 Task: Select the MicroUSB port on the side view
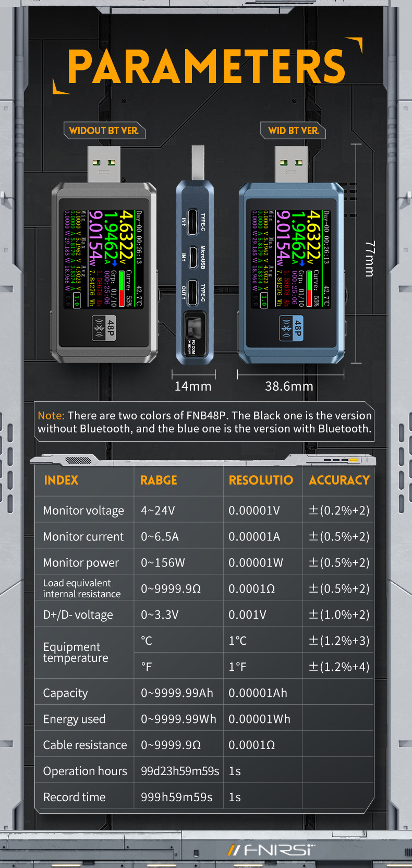click(192, 257)
